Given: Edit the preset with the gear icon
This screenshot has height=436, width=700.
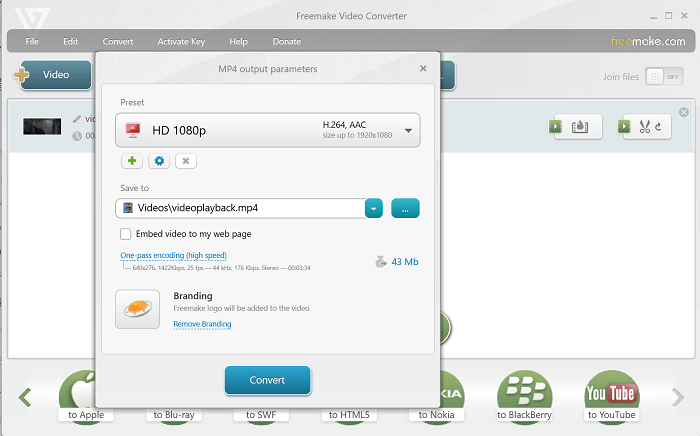Looking at the screenshot, I should click(159, 161).
